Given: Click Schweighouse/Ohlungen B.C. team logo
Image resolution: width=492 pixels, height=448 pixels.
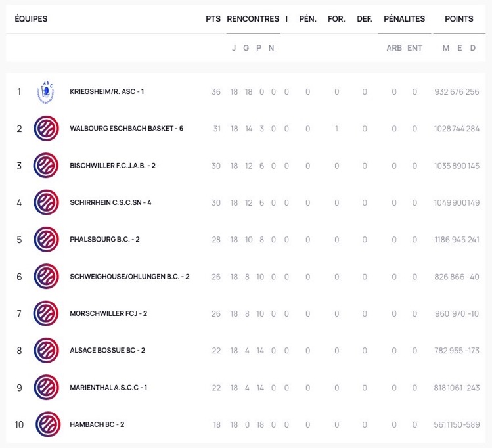Looking at the screenshot, I should point(47,277).
